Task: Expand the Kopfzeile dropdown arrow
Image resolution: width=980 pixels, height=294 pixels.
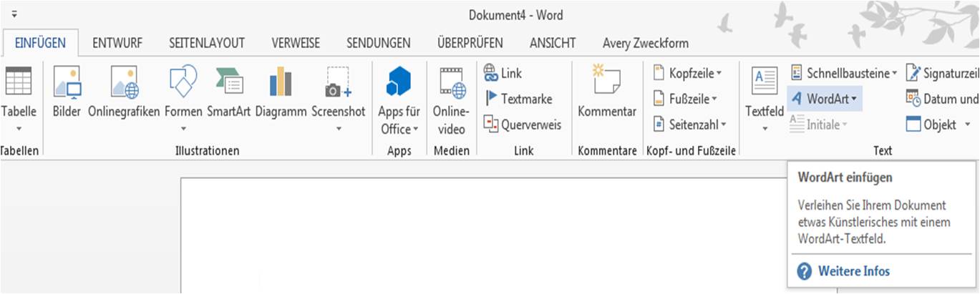Action: (x=719, y=73)
